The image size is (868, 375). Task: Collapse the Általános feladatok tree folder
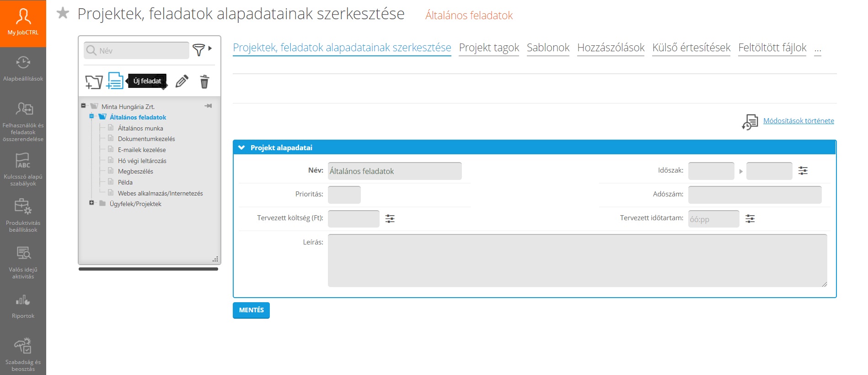click(91, 116)
